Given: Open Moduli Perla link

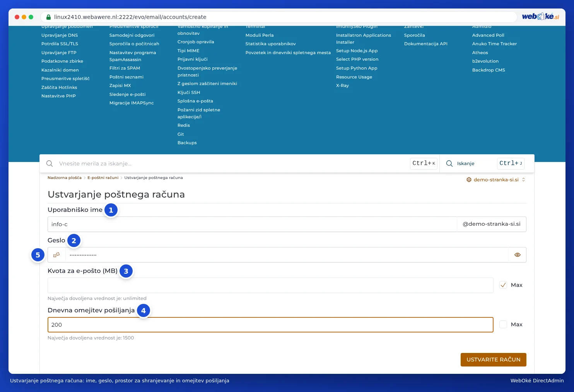Looking at the screenshot, I should pyautogui.click(x=260, y=35).
